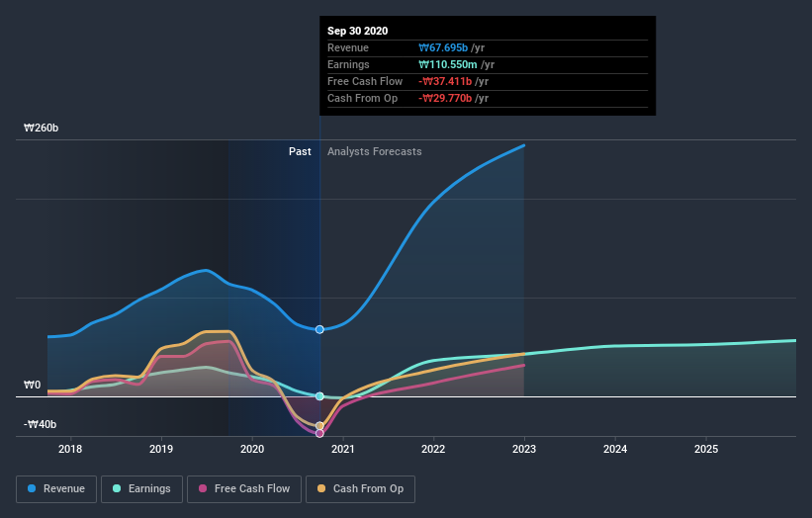Click the -₩37.411b free cash flow value
This screenshot has width=812, height=518.
445,81
